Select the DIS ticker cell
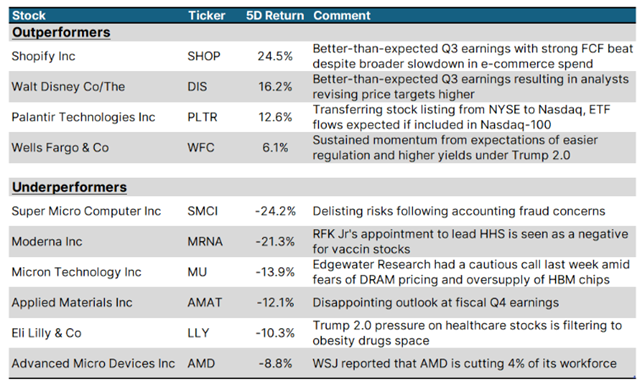This screenshot has width=644, height=390. click(197, 87)
